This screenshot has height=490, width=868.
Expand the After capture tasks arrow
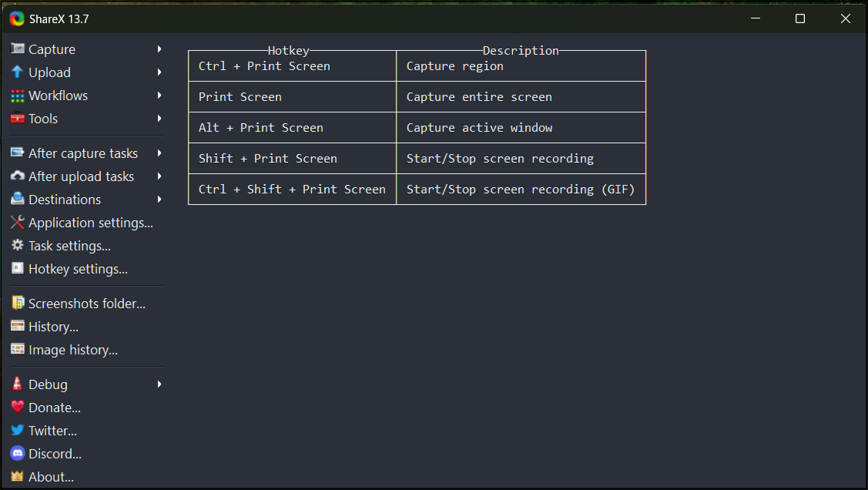tap(159, 153)
